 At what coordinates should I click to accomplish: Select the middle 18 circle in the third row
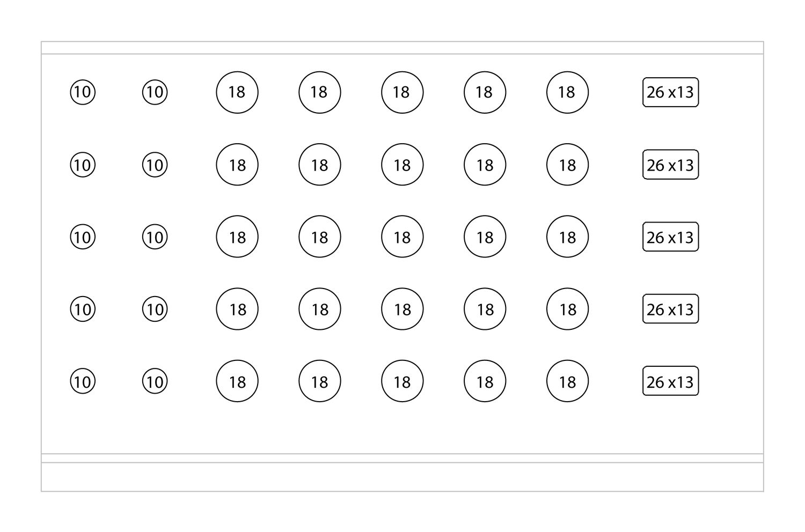click(402, 237)
